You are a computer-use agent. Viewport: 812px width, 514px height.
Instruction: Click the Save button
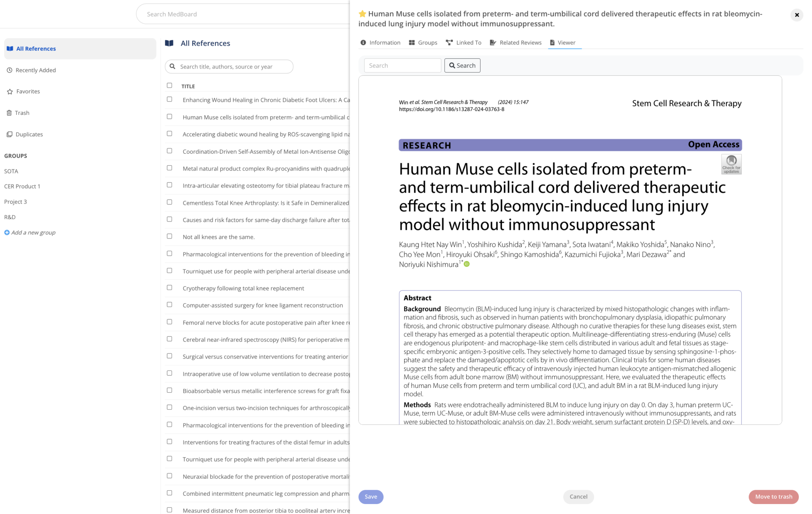(371, 497)
